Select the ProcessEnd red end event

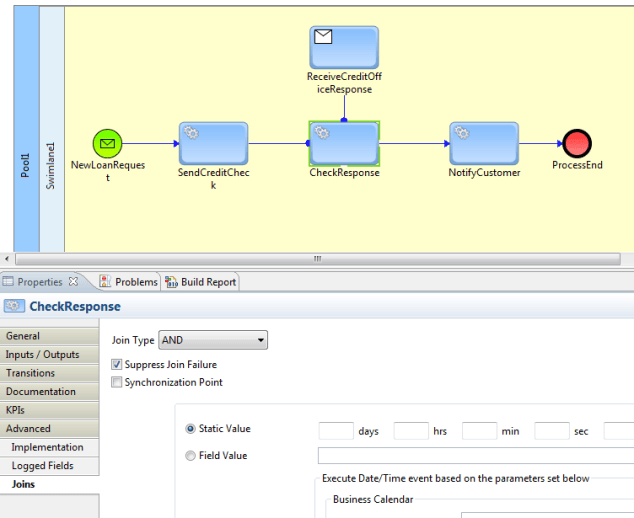click(x=577, y=144)
